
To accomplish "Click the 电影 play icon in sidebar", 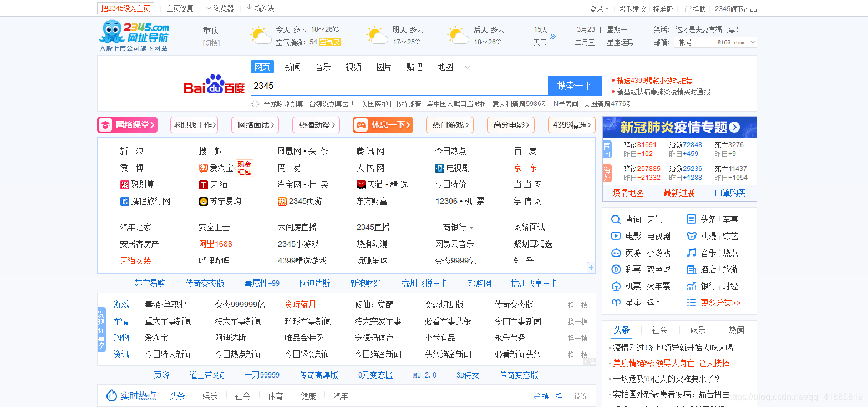I will pyautogui.click(x=616, y=236).
